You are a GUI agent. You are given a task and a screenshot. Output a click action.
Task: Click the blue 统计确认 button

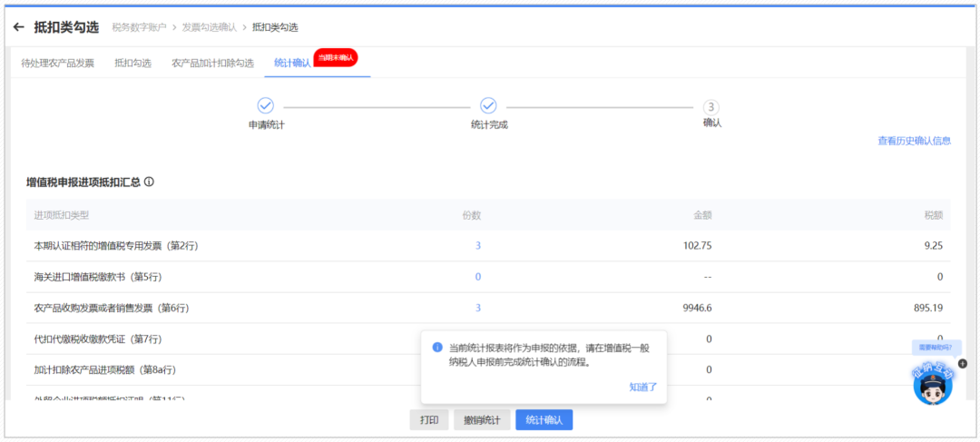544,420
